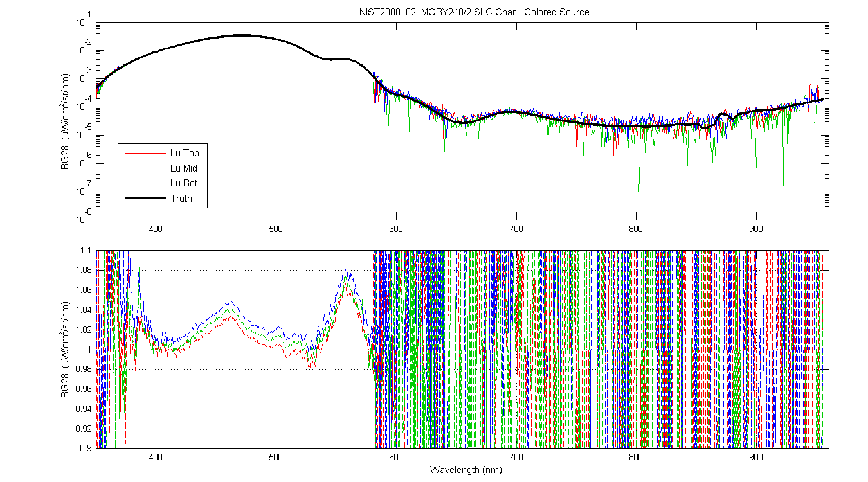
Task: Click the 600 tick label under lower plot
Action: coord(396,456)
